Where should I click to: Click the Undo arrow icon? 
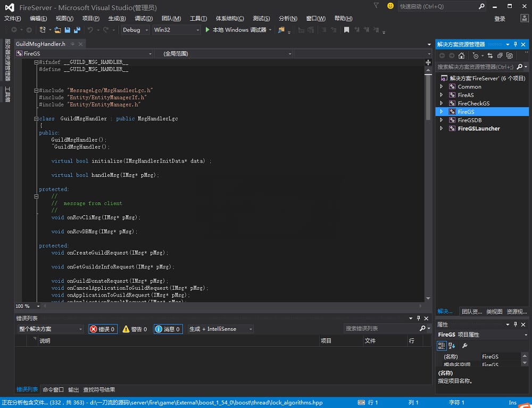pos(90,30)
